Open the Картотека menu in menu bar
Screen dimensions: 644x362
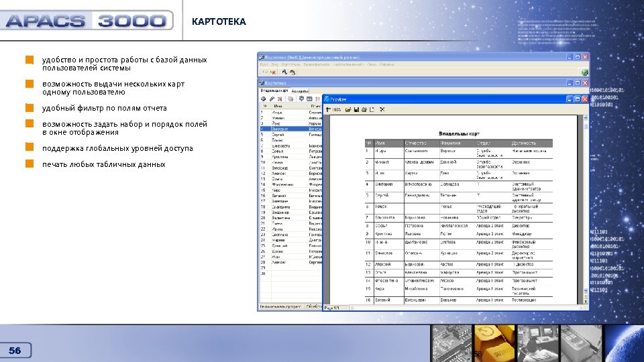(x=290, y=64)
